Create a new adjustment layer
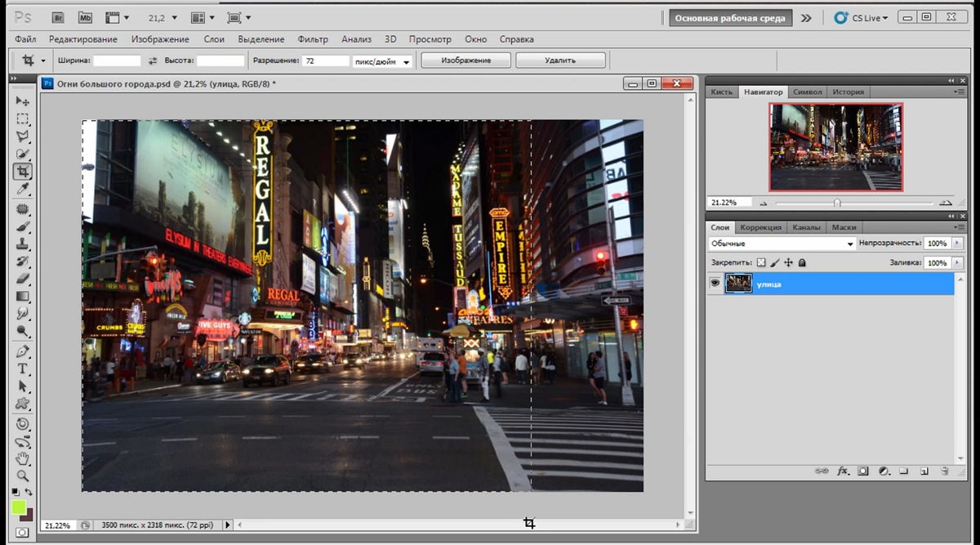Screen dimensions: 980x545 click(x=884, y=471)
